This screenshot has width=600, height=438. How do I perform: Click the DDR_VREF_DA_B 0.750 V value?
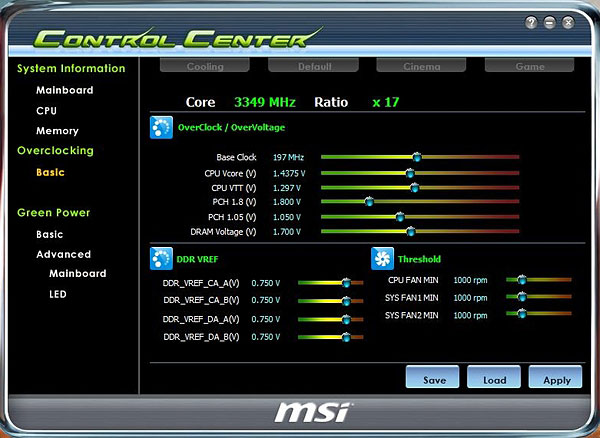266,337
